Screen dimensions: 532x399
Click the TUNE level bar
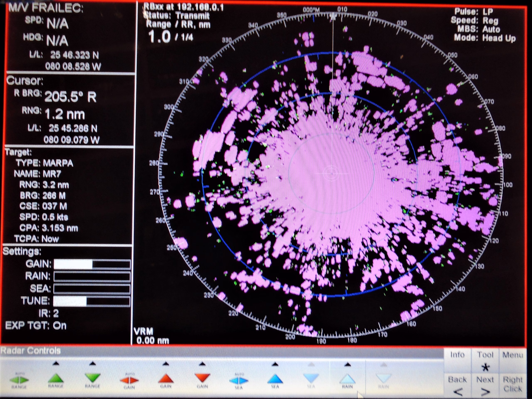pos(92,301)
